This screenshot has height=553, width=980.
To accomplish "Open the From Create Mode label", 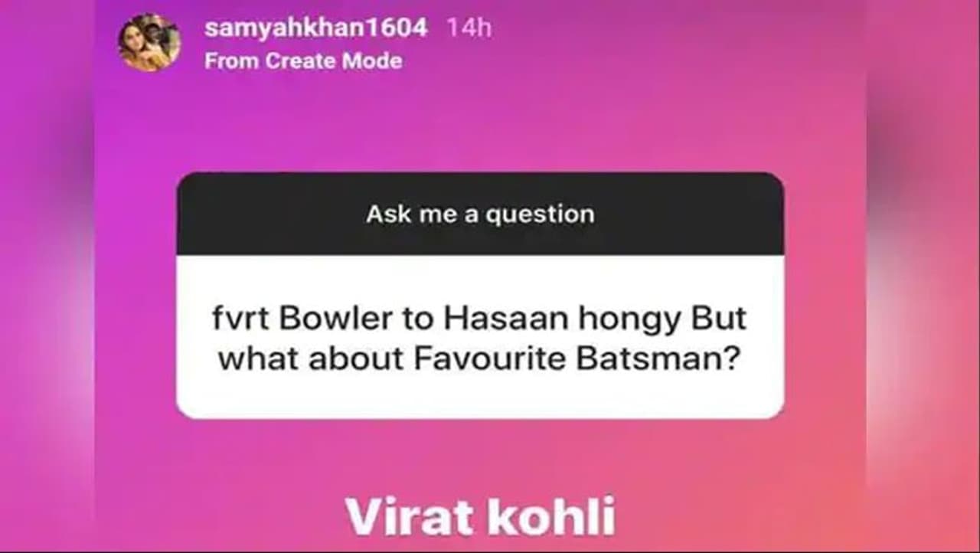I will [303, 61].
